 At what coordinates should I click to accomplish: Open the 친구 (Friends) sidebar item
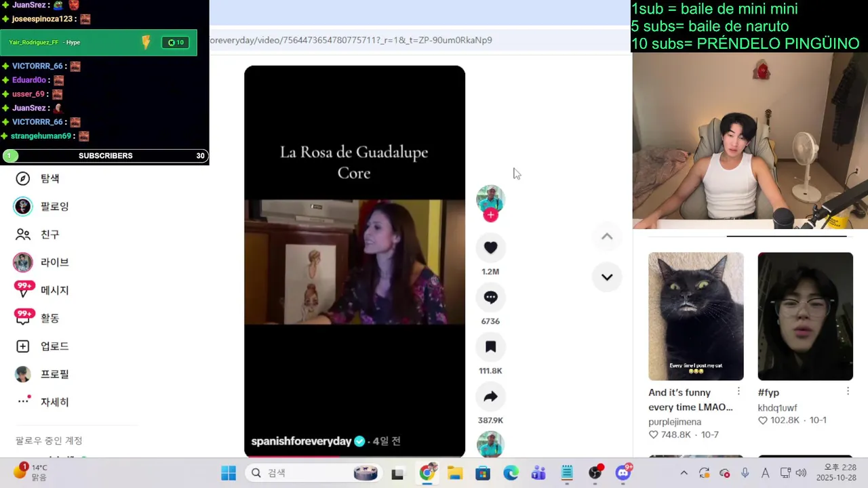(x=38, y=235)
